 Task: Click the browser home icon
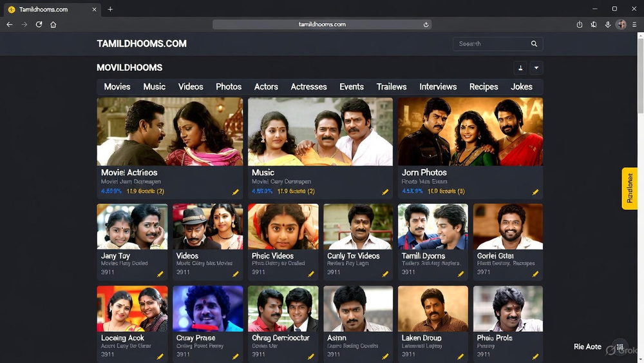coord(53,25)
